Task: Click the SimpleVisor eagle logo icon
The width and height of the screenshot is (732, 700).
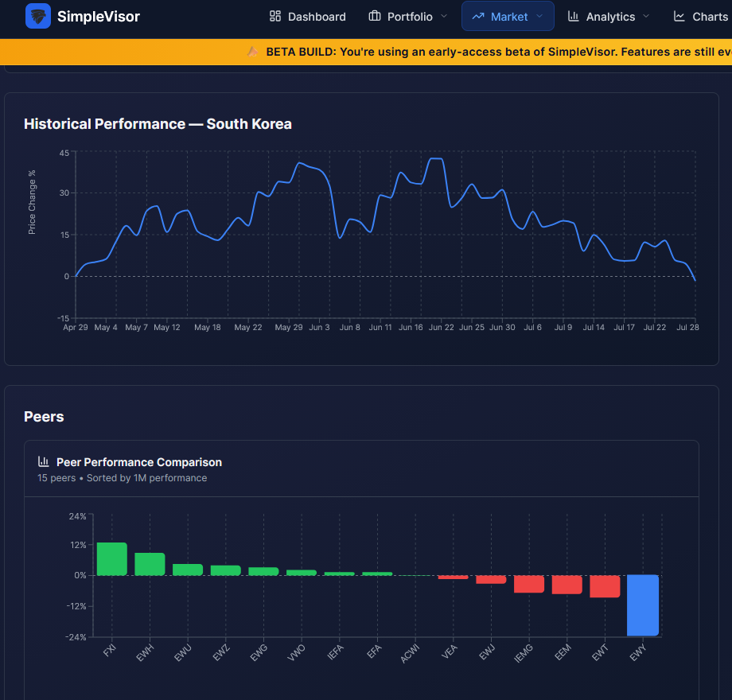Action: (x=38, y=17)
